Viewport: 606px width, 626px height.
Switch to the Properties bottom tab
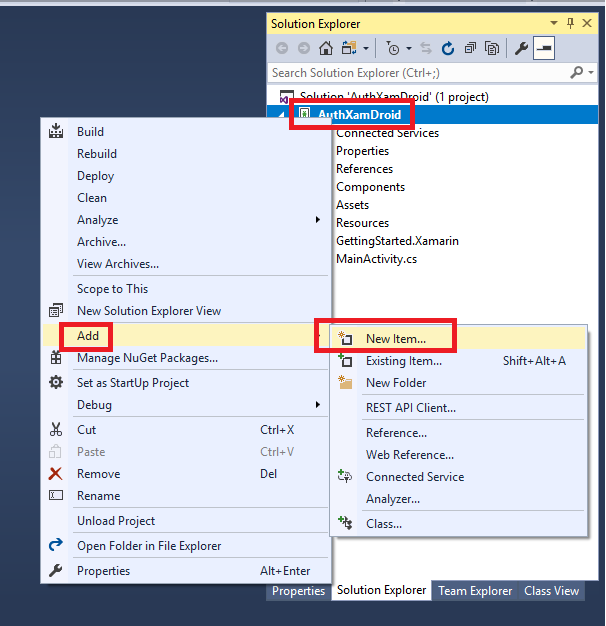[x=299, y=590]
